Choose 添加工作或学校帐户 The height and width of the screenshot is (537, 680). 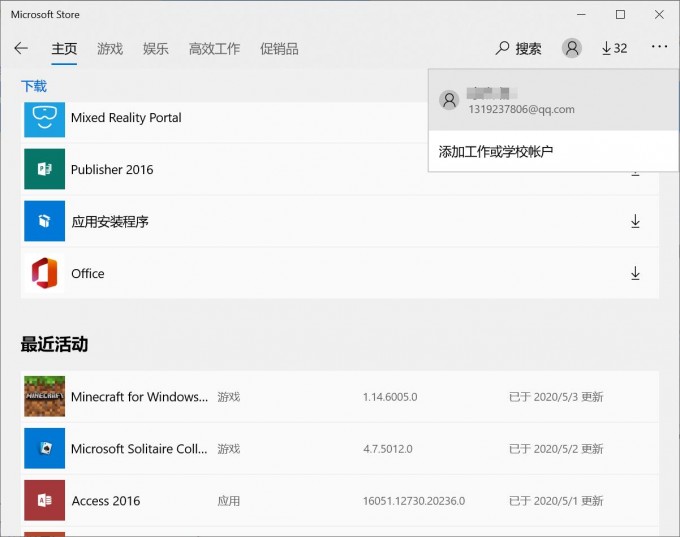(x=496, y=151)
